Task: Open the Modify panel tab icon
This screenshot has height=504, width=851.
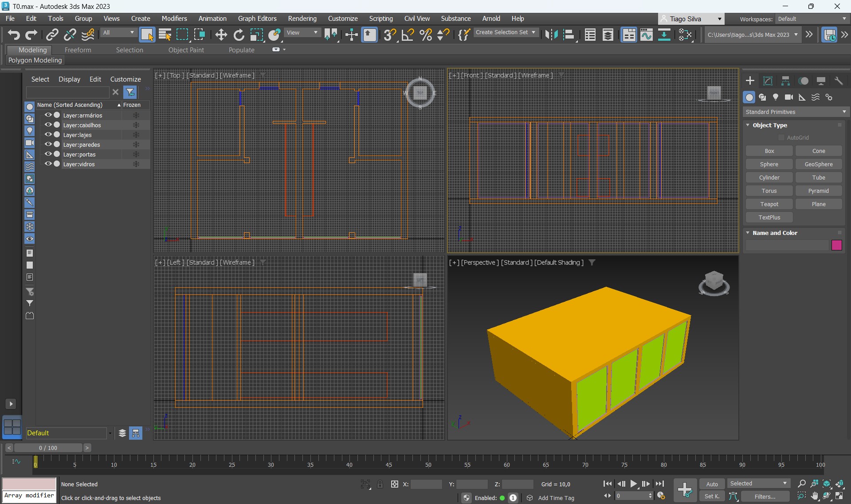Action: click(x=768, y=81)
